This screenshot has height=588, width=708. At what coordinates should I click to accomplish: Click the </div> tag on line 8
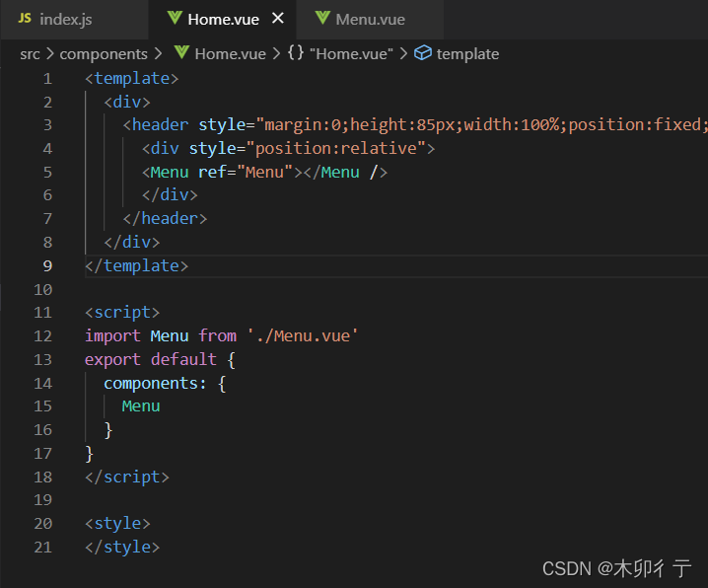(x=132, y=243)
